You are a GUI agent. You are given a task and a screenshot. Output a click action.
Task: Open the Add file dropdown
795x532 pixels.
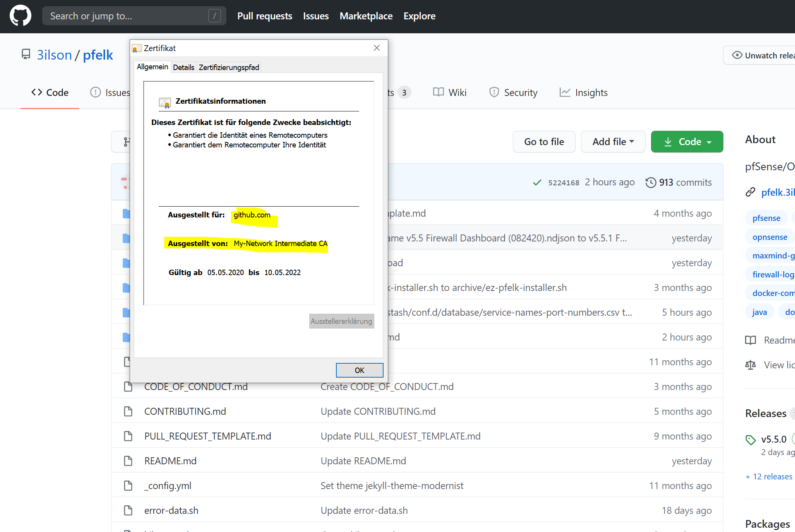(x=613, y=142)
